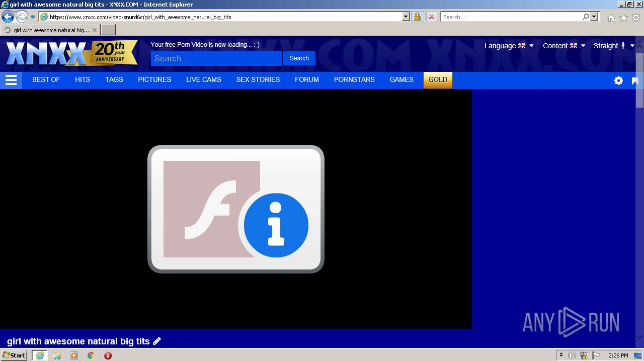Expand the Language dropdown
The height and width of the screenshot is (362, 644).
(x=509, y=46)
